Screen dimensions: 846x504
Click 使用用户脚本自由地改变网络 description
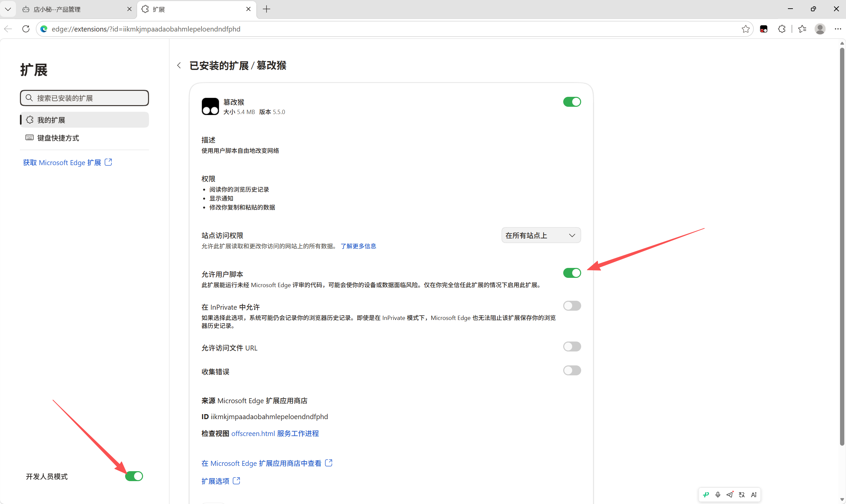point(240,151)
